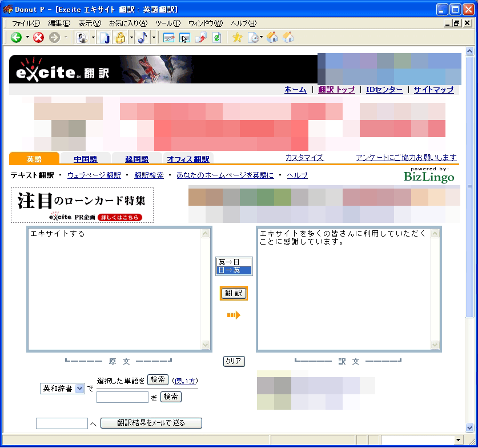Switch to the 韓国語 tab
Screen dimensions: 478x448
tap(137, 159)
